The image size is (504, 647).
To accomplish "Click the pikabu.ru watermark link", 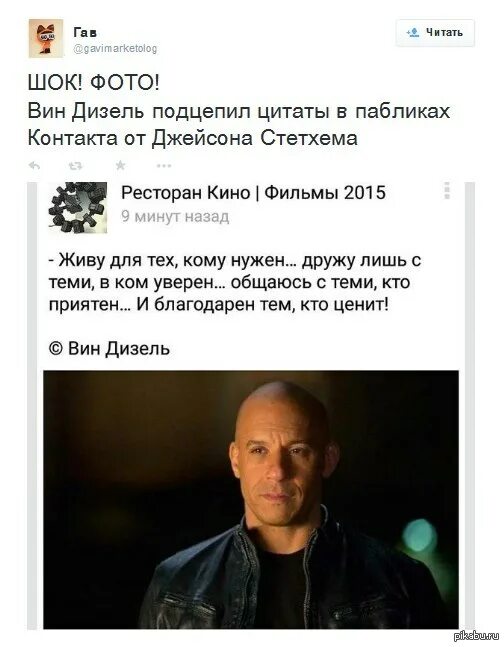I will coord(476,636).
